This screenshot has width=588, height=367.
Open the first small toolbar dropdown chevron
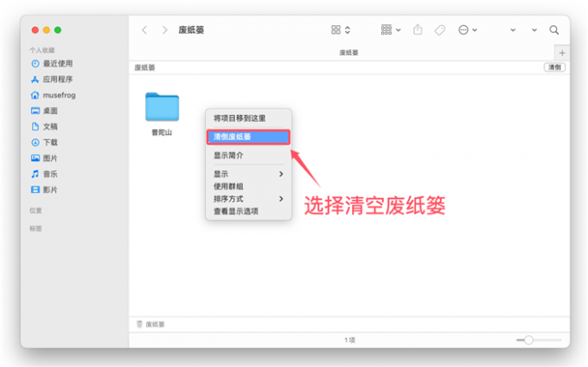tap(513, 30)
